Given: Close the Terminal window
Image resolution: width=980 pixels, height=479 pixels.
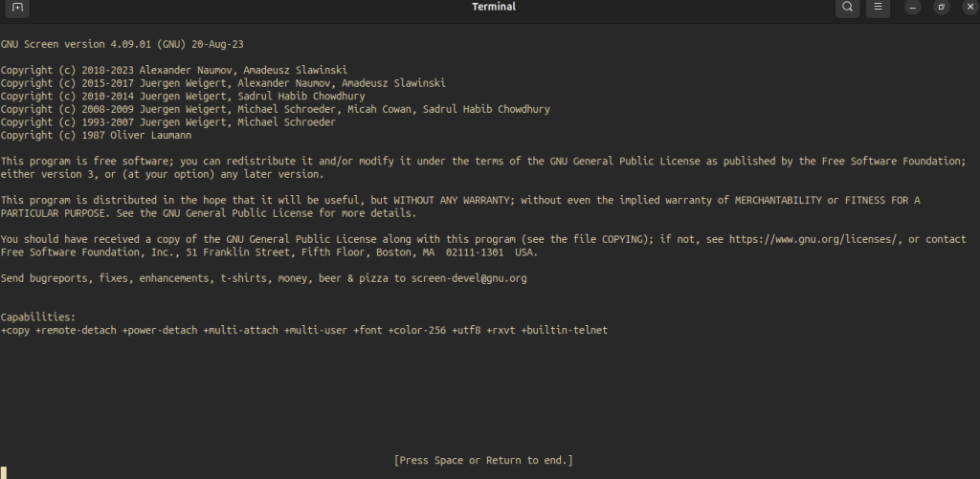Looking at the screenshot, I should pyautogui.click(x=969, y=8).
